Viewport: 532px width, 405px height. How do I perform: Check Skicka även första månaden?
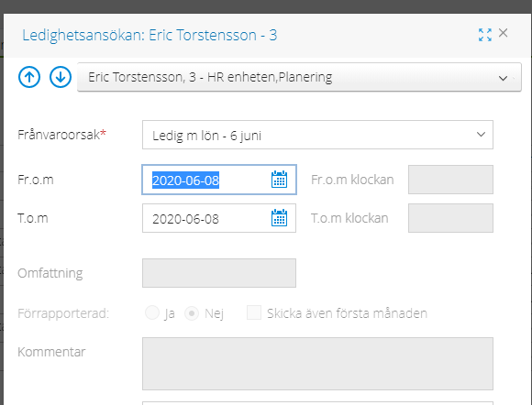254,312
